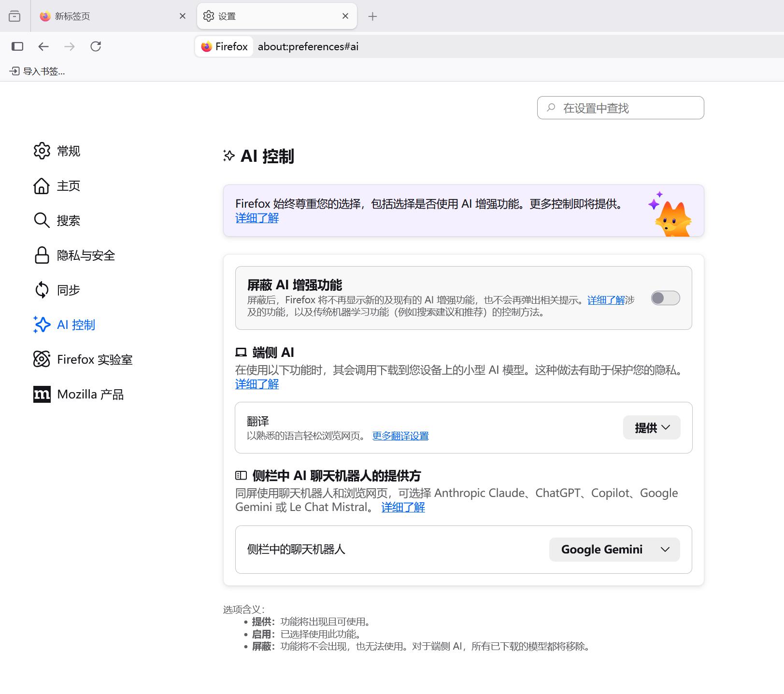Open 详细了解 link in the purple banner
This screenshot has width=784, height=694.
click(257, 218)
